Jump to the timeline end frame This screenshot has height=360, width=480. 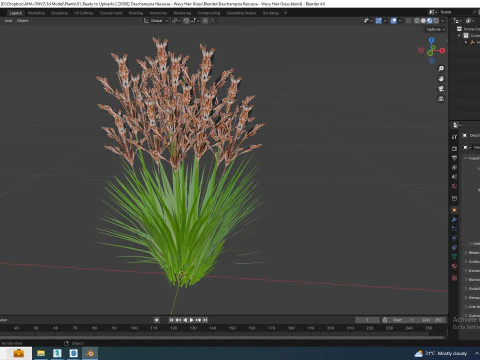pyautogui.click(x=205, y=320)
